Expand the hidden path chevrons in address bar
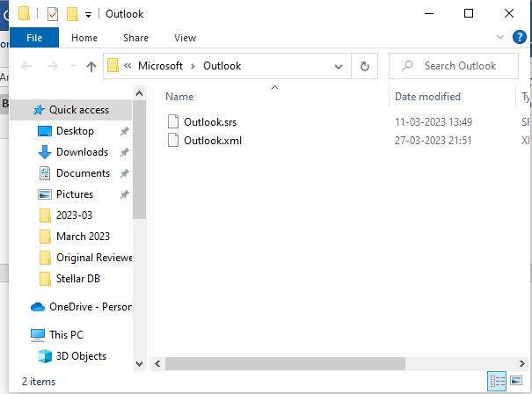Screen dimensions: 532x394 click(128, 66)
